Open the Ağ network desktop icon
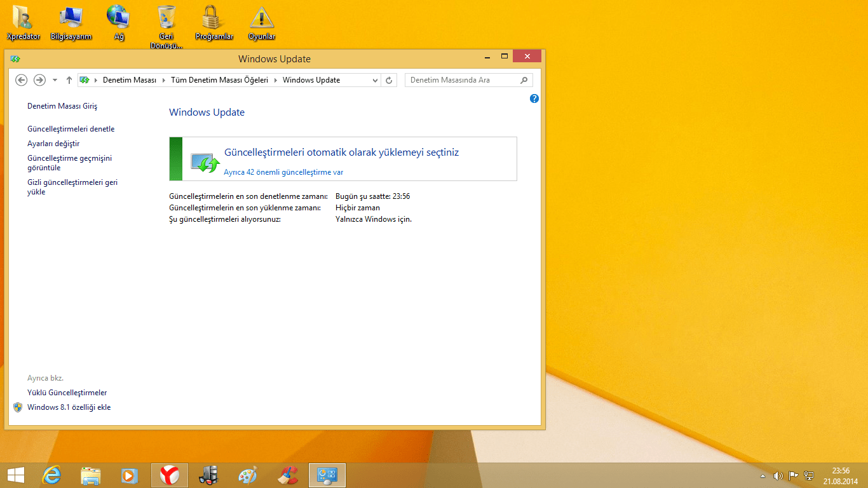 tap(119, 24)
